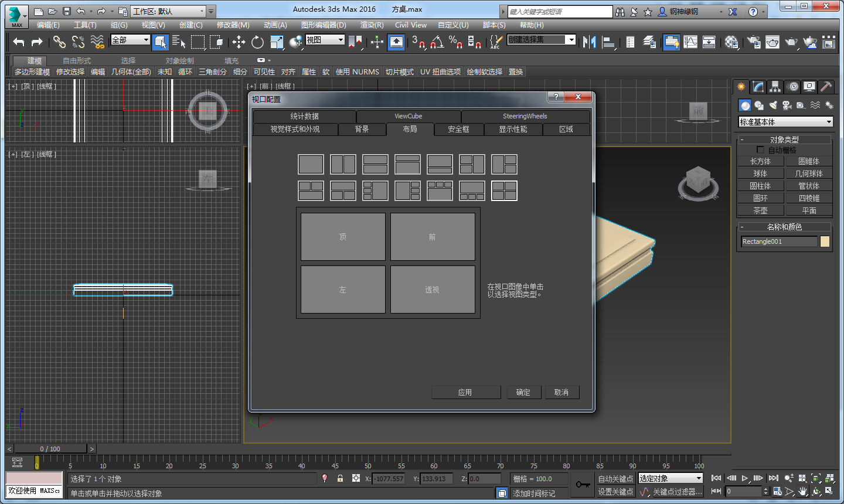This screenshot has height=504, width=844.
Task: Choose the four equal viewports layout thumbnail
Action: [x=504, y=190]
